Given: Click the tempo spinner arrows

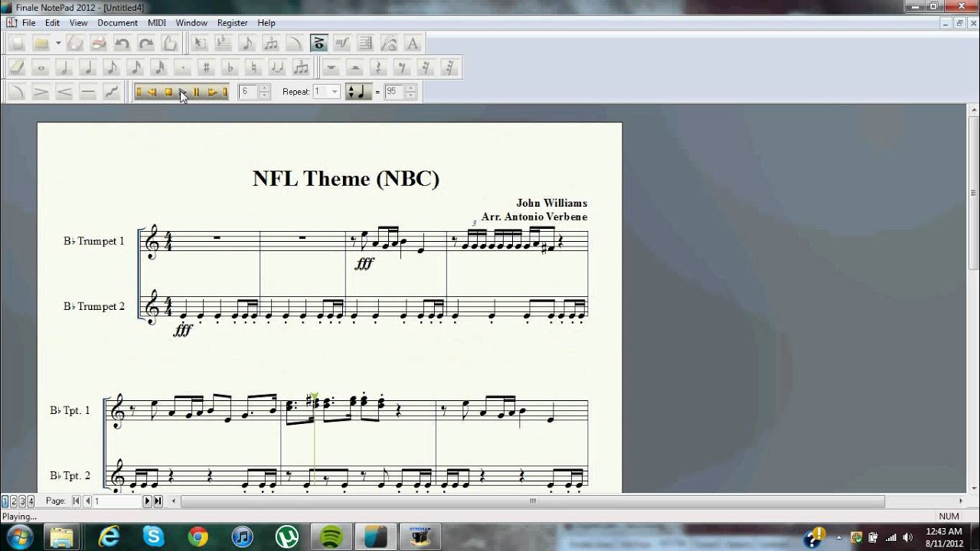Looking at the screenshot, I should 411,92.
